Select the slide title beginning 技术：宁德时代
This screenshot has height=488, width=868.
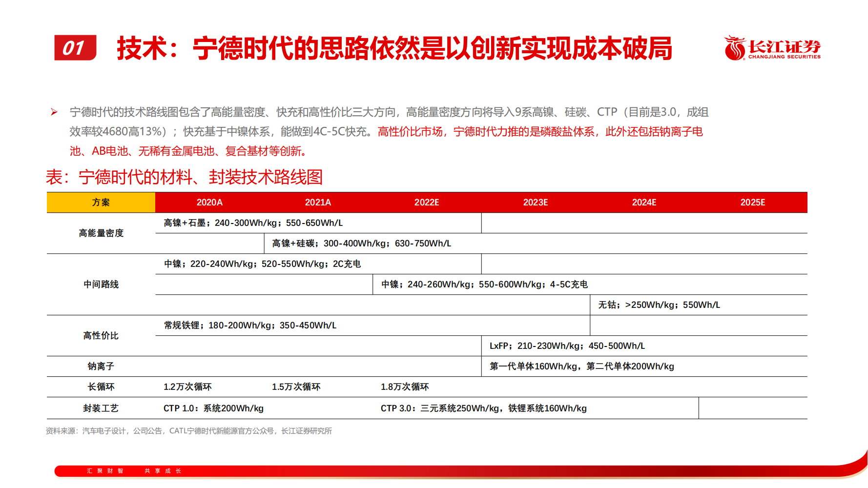point(394,48)
